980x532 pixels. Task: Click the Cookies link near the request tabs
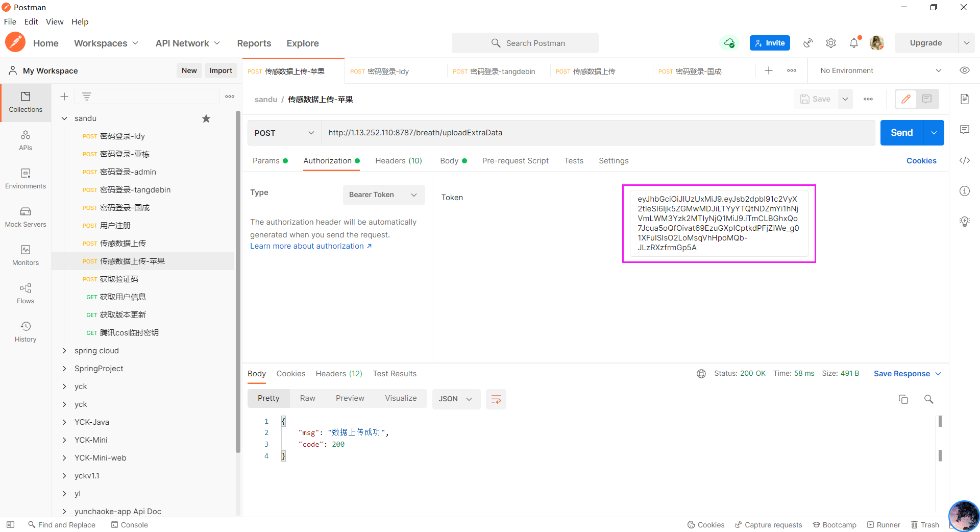921,161
